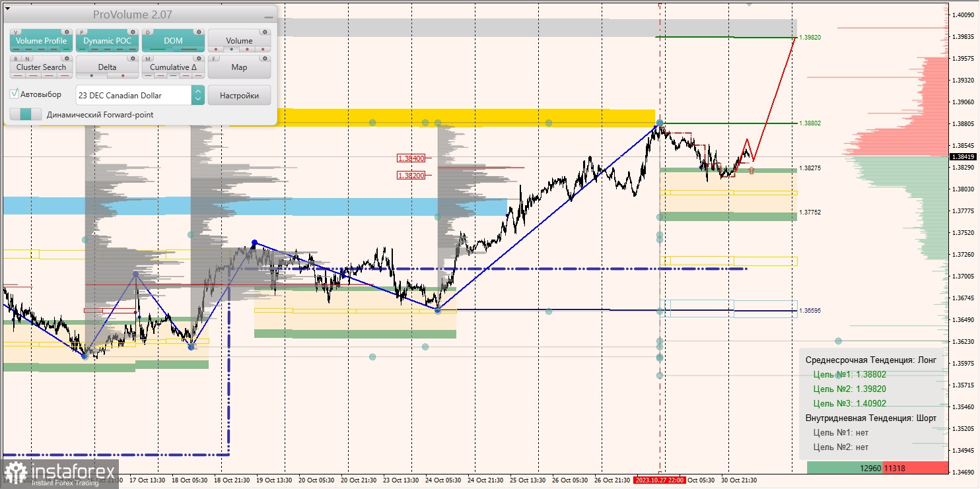Click Внутридневная Тенденция: Шорт text

870,418
